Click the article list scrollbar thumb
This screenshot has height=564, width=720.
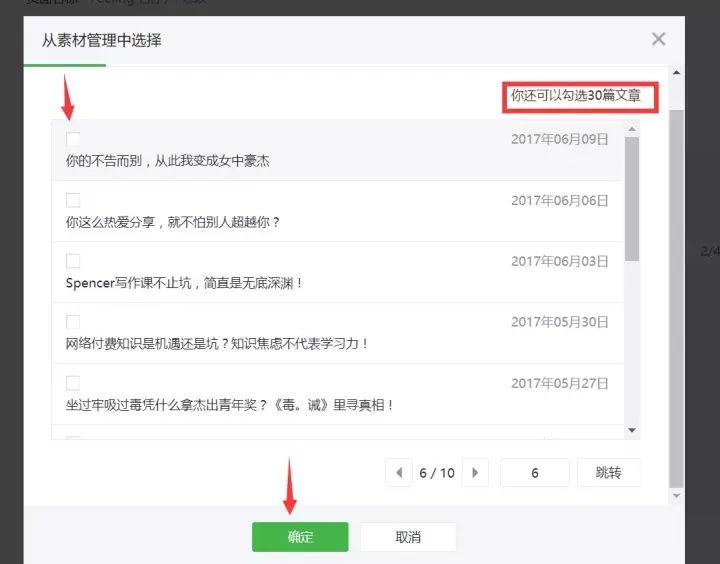pos(632,199)
